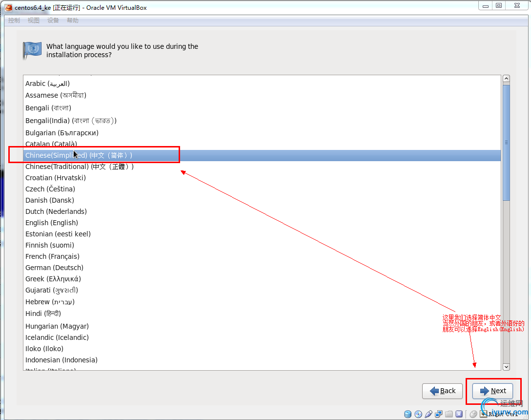The image size is (531, 420).
Task: Select Arabic from the language list
Action: pyautogui.click(x=262, y=84)
